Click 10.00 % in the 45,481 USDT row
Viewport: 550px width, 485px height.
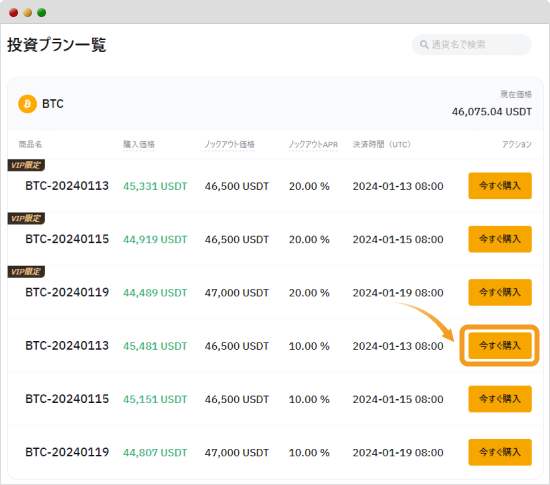coord(309,346)
